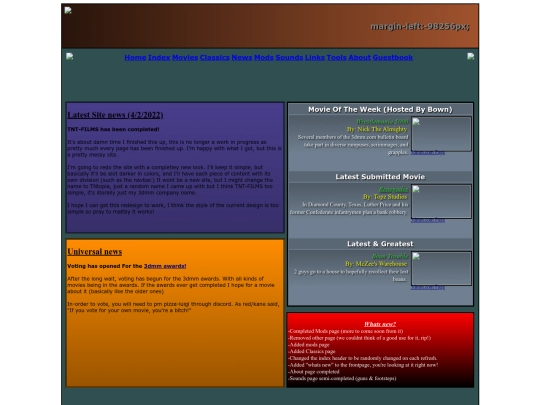Click the broken image icon right of Guestbook link
Image resolution: width=540 pixels, height=405 pixels.
[x=470, y=56]
